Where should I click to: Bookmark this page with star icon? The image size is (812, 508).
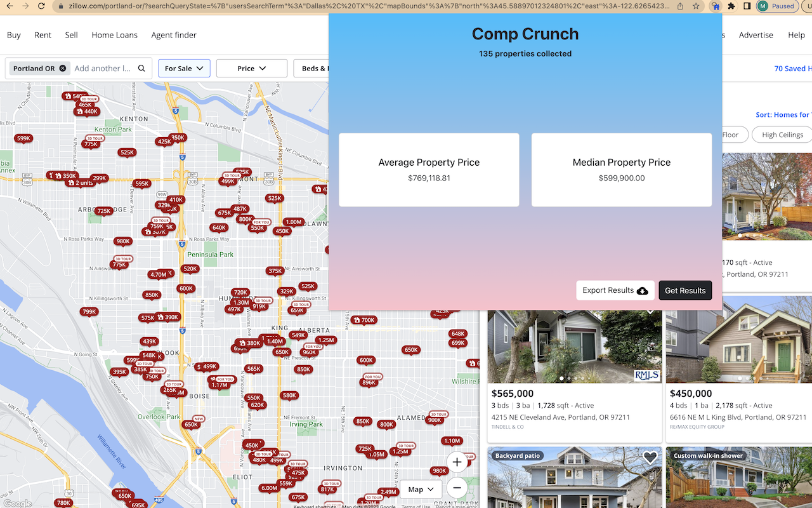696,6
